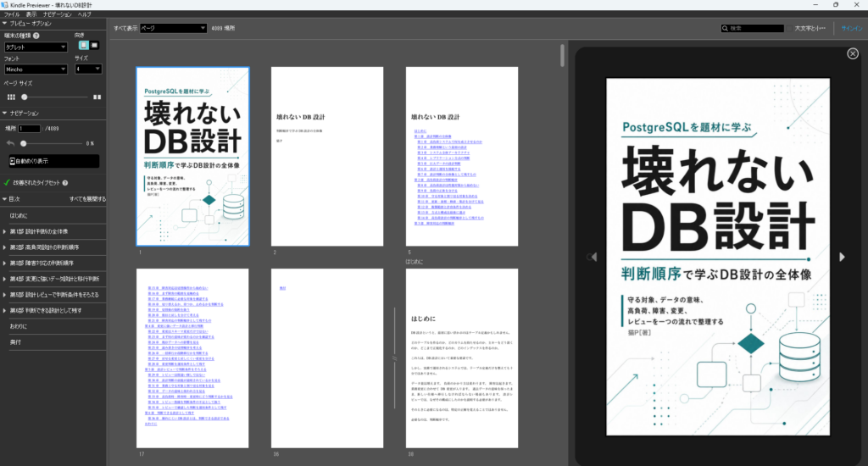Close the device preview pane
This screenshot has height=466, width=868.
[x=853, y=53]
